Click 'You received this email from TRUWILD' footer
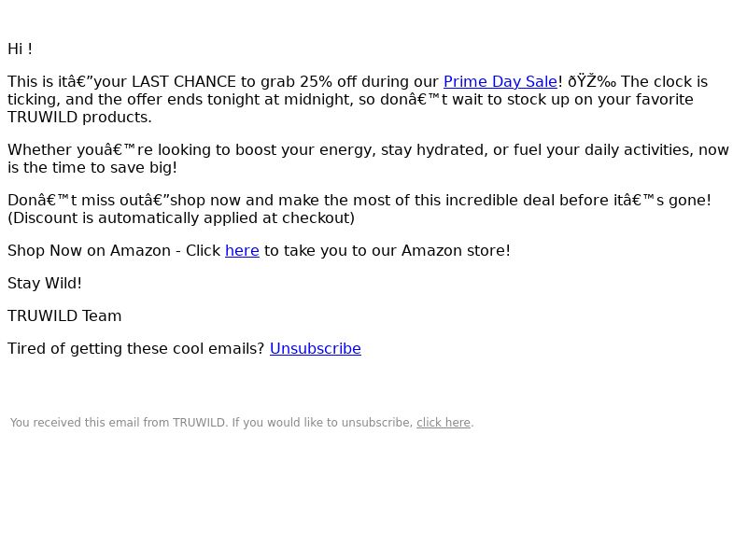Image resolution: width=747 pixels, height=560 pixels. tap(118, 423)
